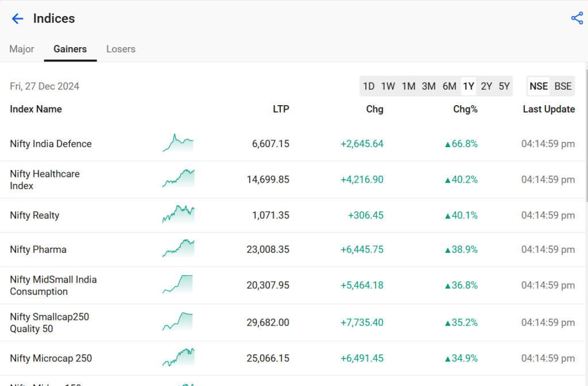This screenshot has height=386, width=588.
Task: Sort by Last Update column header
Action: (549, 109)
